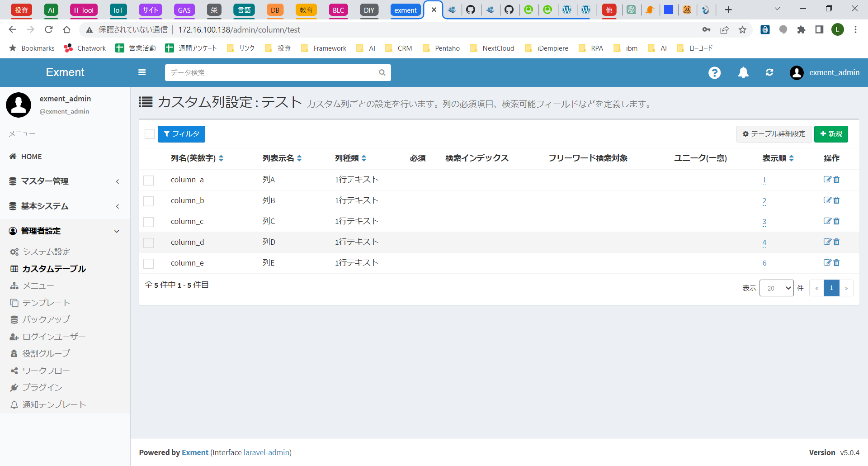Edit the column_a row via pencil icon

click(x=827, y=179)
